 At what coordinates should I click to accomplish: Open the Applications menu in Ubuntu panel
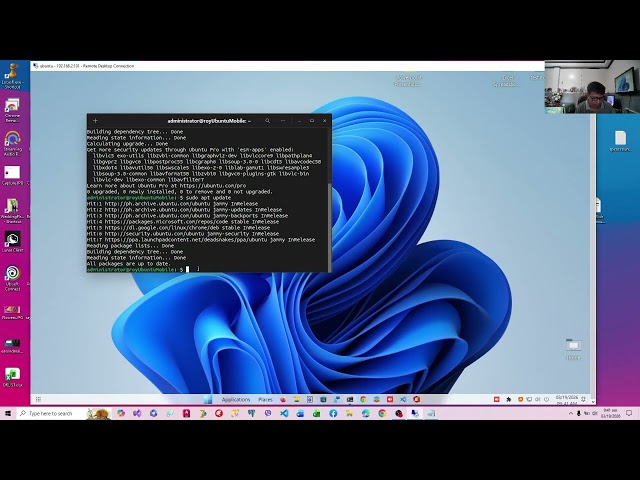pyautogui.click(x=236, y=400)
